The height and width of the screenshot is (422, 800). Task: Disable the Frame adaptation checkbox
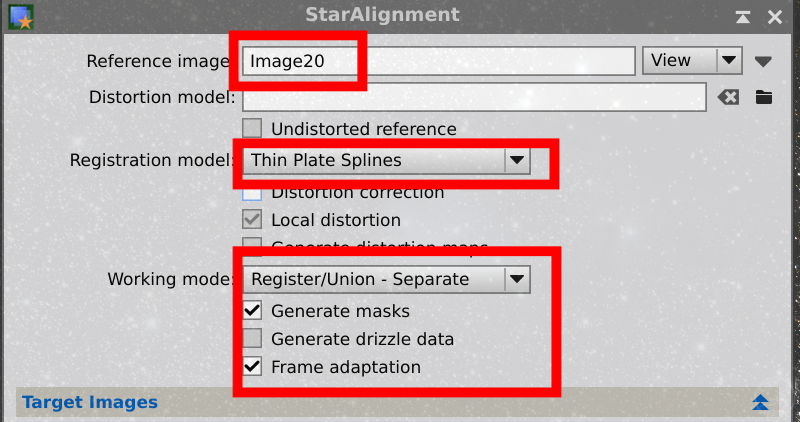point(252,366)
